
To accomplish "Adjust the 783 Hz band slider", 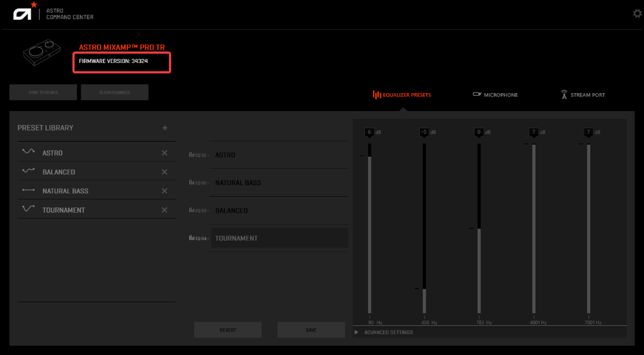I will click(x=479, y=228).
